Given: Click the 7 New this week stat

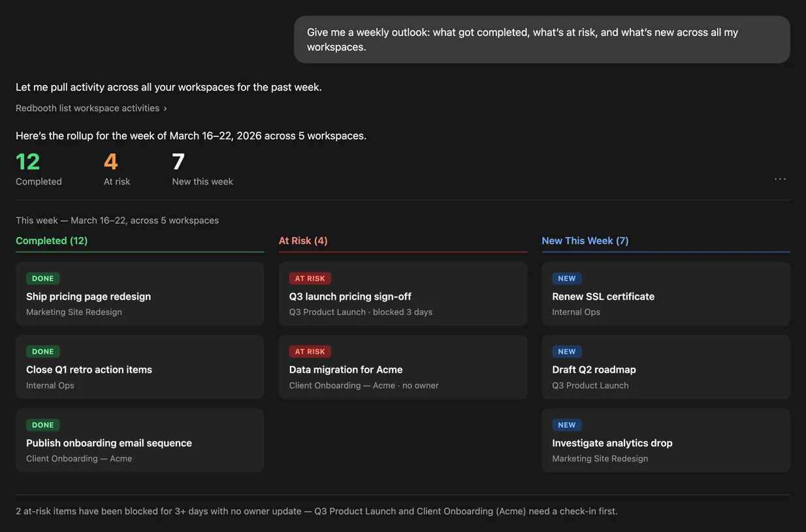Looking at the screenshot, I should pos(202,168).
